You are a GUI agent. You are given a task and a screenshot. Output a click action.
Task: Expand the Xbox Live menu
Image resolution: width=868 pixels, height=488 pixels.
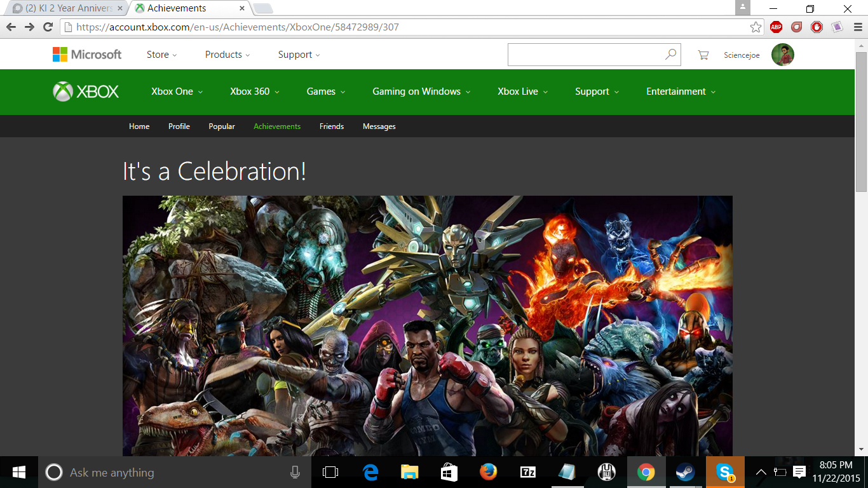point(522,91)
